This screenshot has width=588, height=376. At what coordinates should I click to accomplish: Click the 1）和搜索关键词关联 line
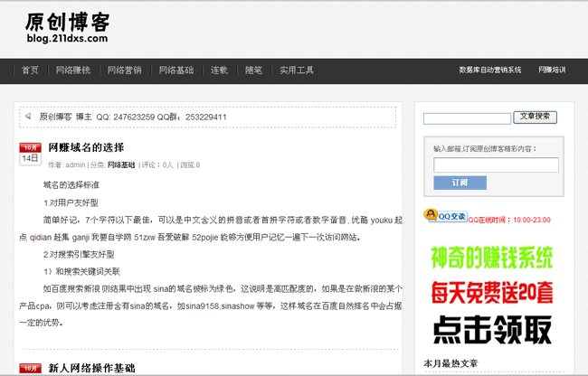click(81, 271)
